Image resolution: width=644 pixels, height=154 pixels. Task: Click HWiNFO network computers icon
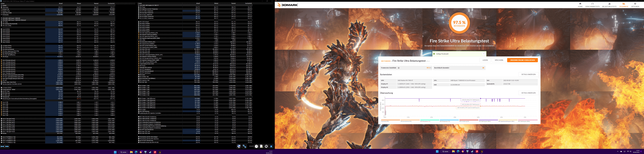coord(244,146)
